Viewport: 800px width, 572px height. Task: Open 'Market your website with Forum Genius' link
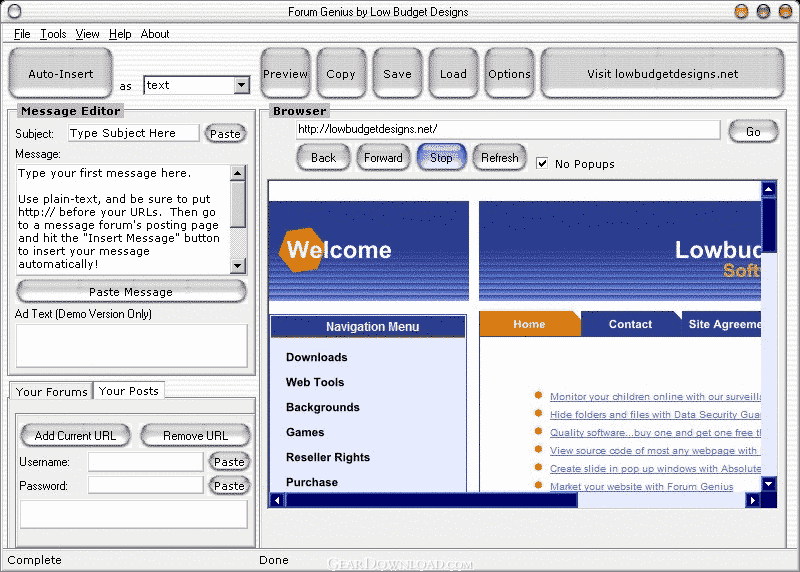pyautogui.click(x=641, y=486)
